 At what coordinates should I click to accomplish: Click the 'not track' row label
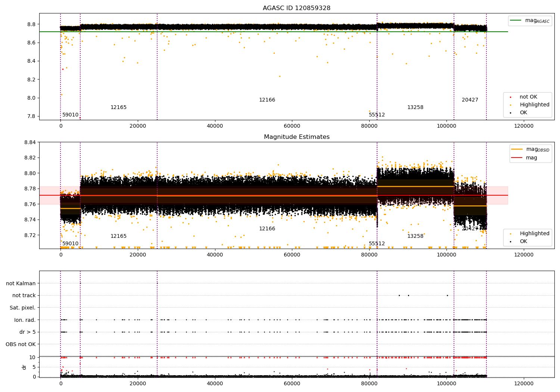(x=24, y=296)
